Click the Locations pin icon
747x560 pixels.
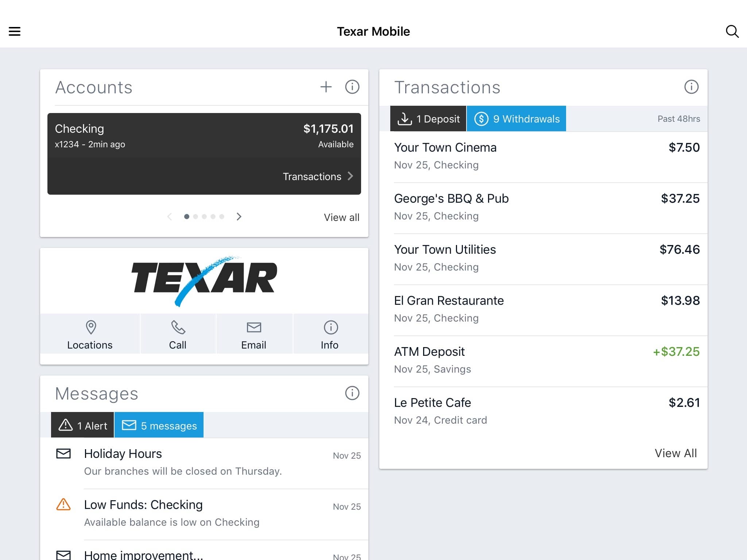pyautogui.click(x=89, y=327)
